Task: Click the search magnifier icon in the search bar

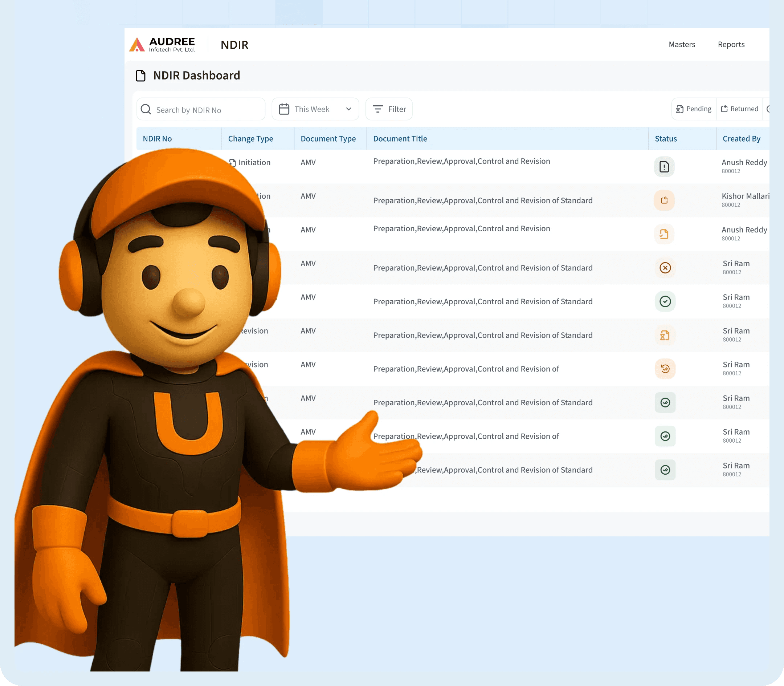Action: 146,109
